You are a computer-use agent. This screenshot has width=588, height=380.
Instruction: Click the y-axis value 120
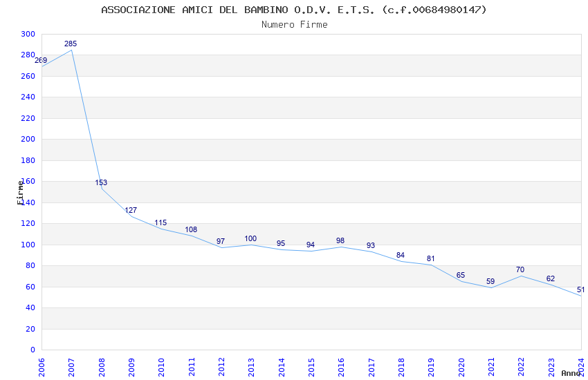28,223
